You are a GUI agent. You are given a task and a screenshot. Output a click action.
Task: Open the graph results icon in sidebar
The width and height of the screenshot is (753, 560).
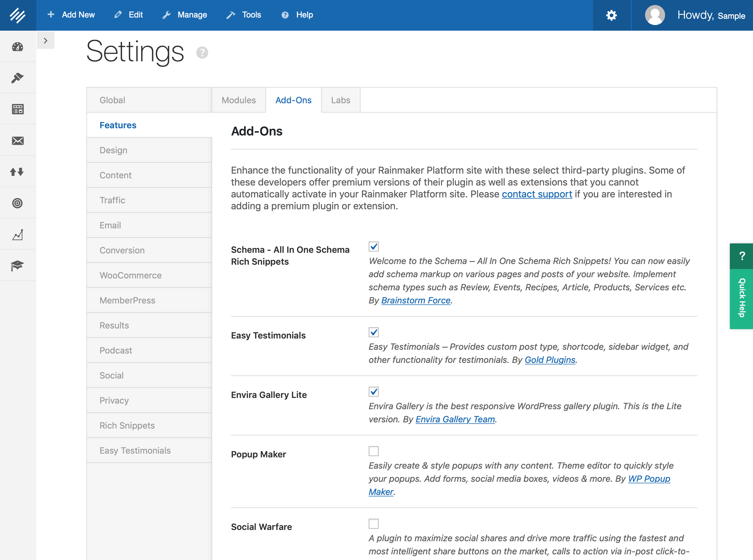click(x=18, y=234)
